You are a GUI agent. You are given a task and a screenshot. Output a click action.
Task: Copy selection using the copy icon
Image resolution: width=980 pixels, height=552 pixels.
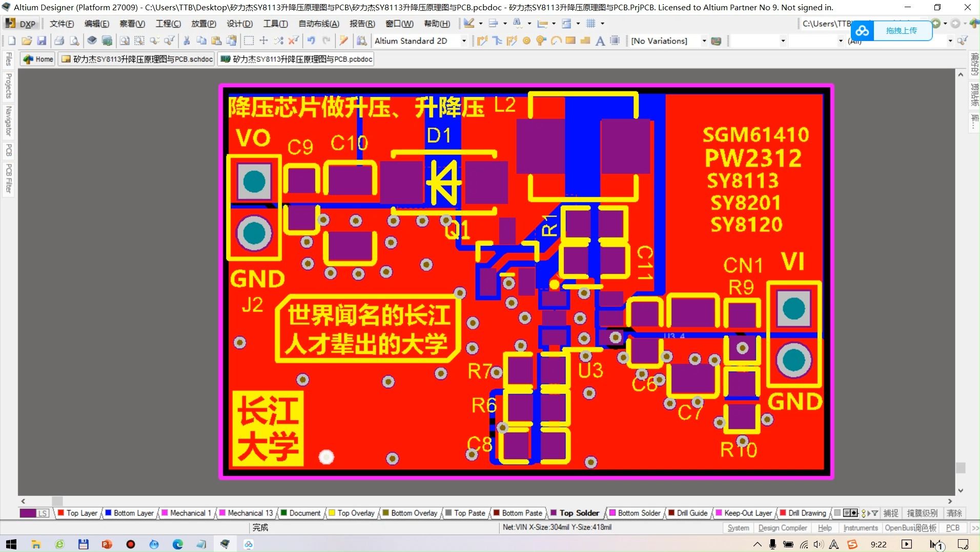pos(201,41)
